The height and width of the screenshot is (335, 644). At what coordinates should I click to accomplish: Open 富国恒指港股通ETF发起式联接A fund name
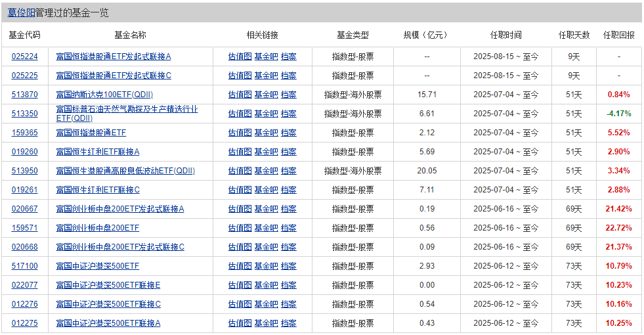[x=114, y=56]
